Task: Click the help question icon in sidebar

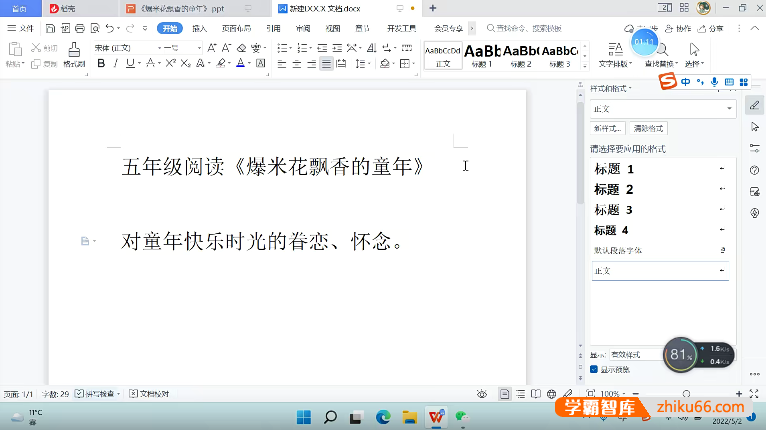Action: pos(754,170)
